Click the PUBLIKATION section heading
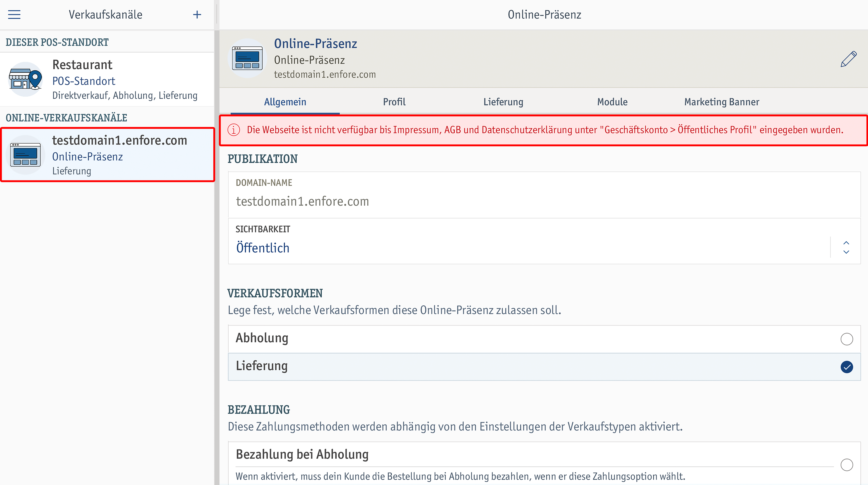Viewport: 868px width, 485px height. [262, 159]
